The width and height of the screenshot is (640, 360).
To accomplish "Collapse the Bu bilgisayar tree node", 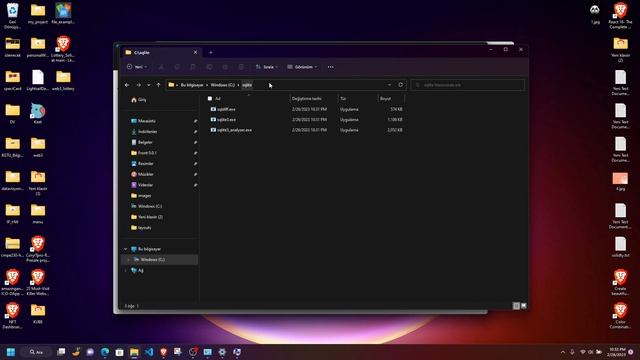I will coord(126,249).
